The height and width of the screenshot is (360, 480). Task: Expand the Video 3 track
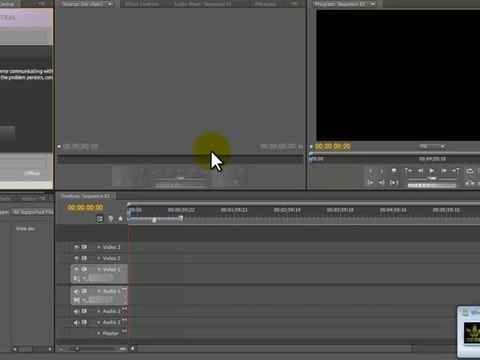[x=99, y=247]
